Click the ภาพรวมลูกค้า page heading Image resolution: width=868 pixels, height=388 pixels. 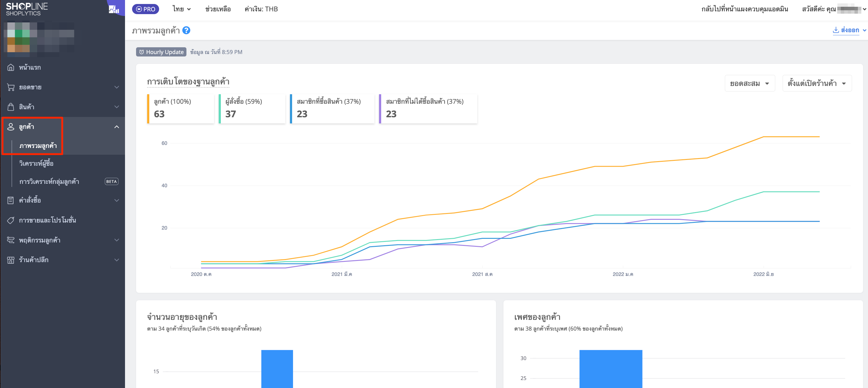click(x=156, y=31)
